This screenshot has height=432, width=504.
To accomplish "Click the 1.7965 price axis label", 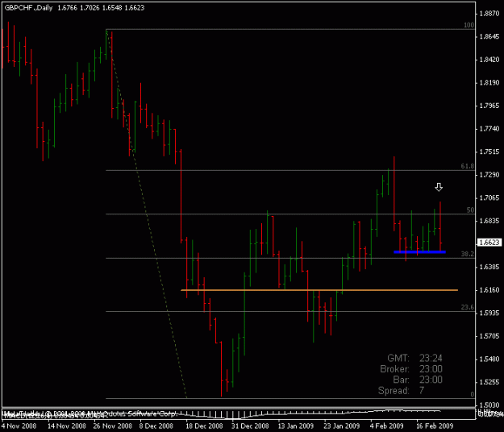I will click(x=489, y=106).
